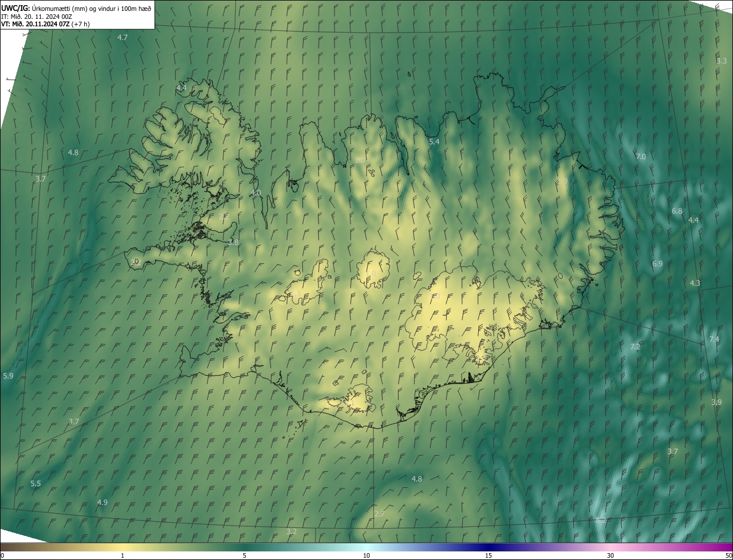Click the initial time line 'IT: Mið. 20. 11. 2024 00Z'

[x=36, y=16]
